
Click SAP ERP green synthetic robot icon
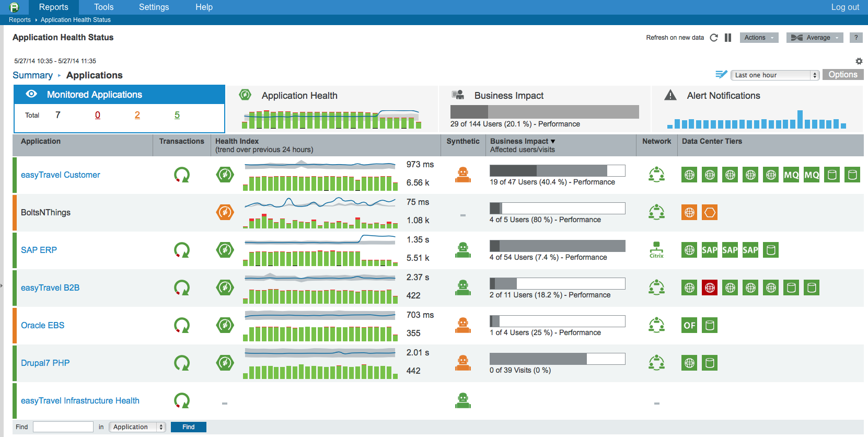(462, 250)
